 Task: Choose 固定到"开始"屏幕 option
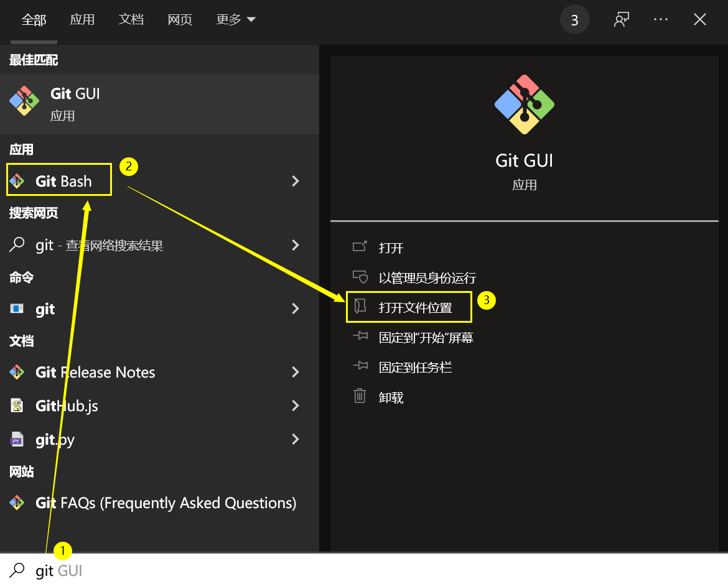[x=426, y=338]
